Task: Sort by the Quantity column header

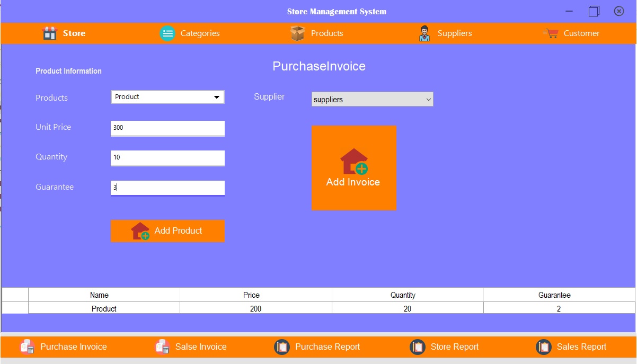Action: [408, 295]
